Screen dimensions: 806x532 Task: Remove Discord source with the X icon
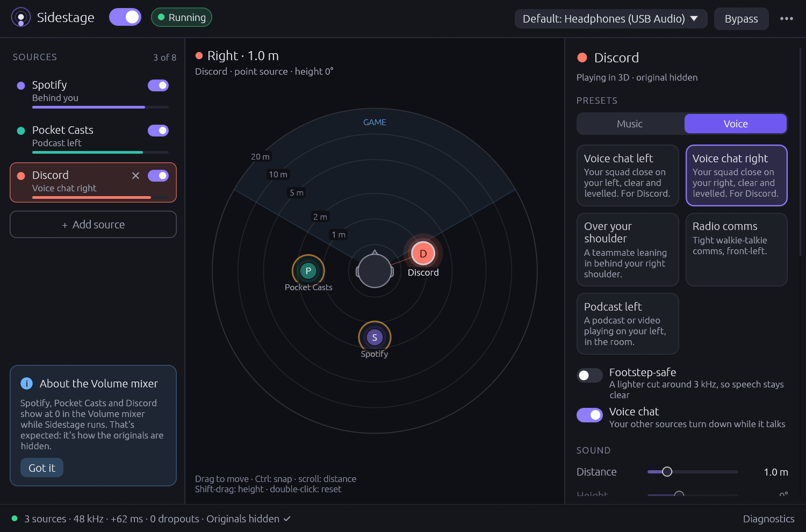pyautogui.click(x=135, y=176)
